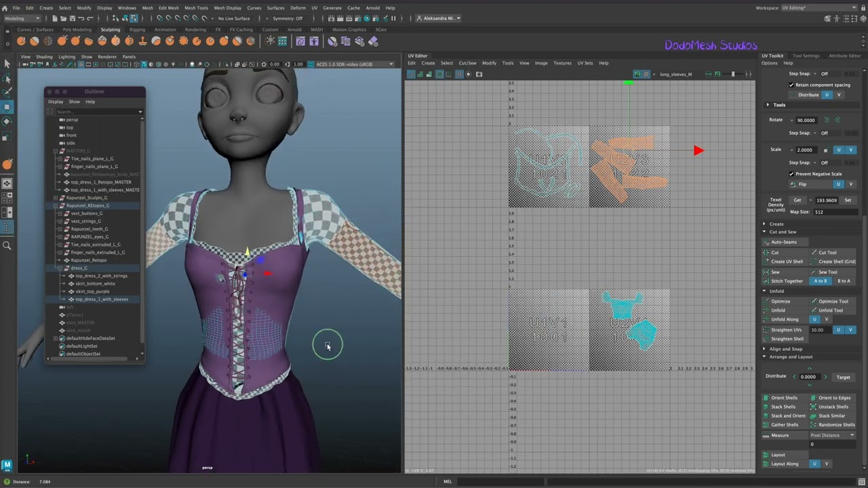868x488 pixels.
Task: Select the arrow Select tool in left toolbox
Action: 7,63
